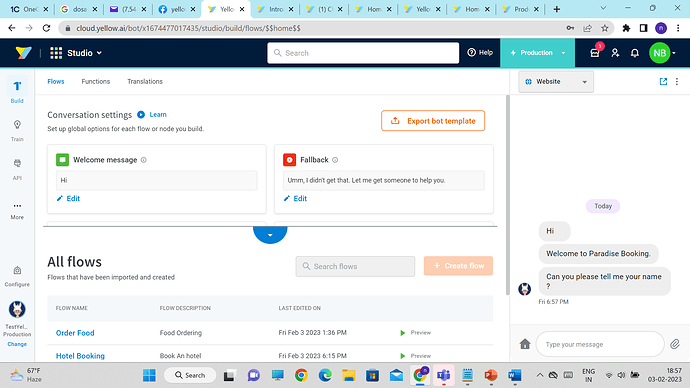Preview the Order Food flow

(x=415, y=333)
